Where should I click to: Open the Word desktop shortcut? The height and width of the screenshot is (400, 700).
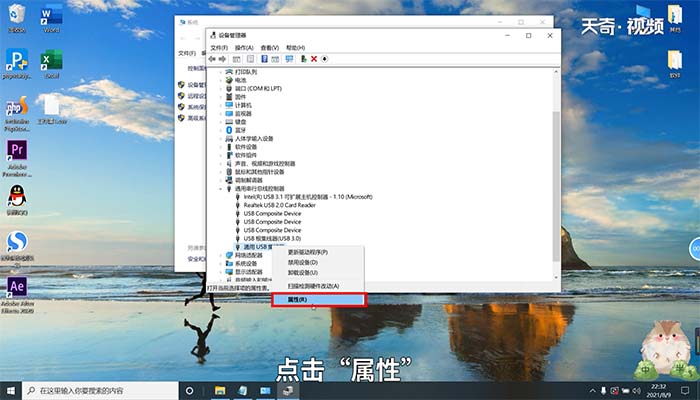(x=51, y=18)
